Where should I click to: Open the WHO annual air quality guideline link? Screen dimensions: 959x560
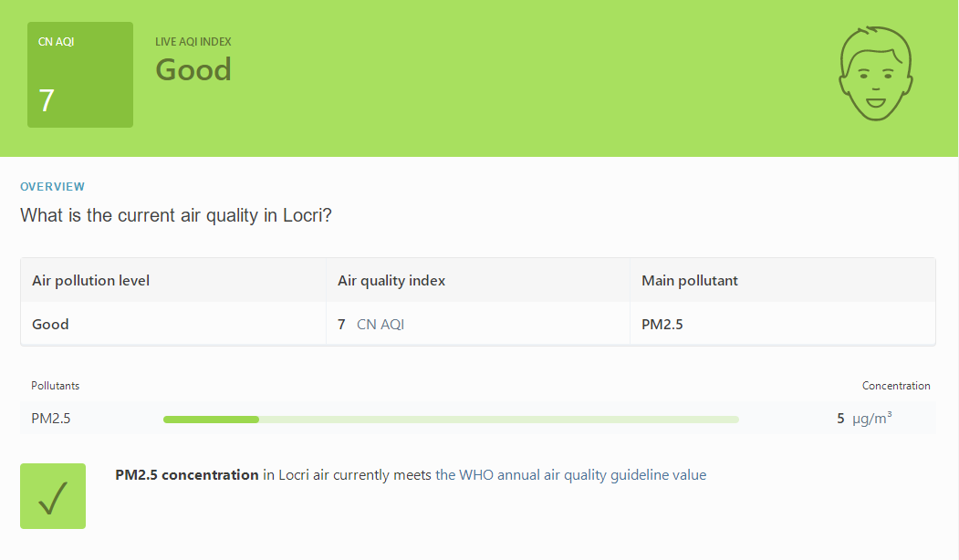coord(570,475)
